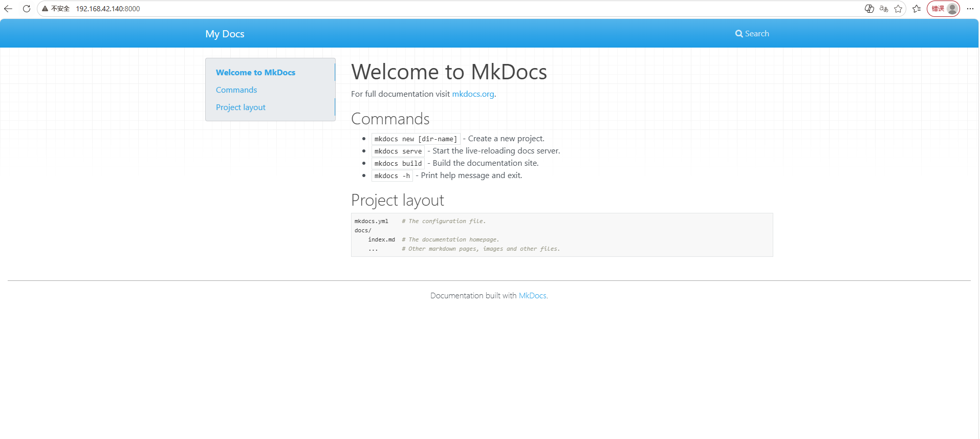Click the Welcome to MkDocs heading
Screen dimensions: 980x439
coord(449,72)
